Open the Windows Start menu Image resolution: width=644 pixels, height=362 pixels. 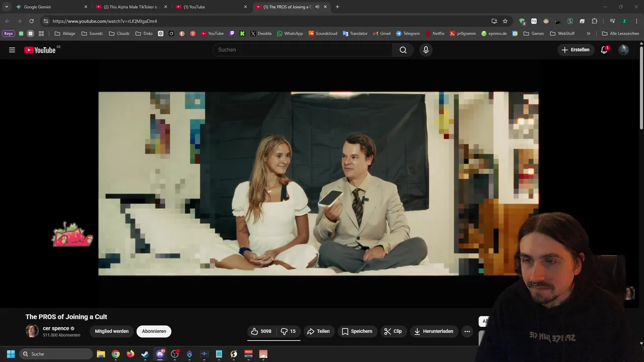(11, 354)
